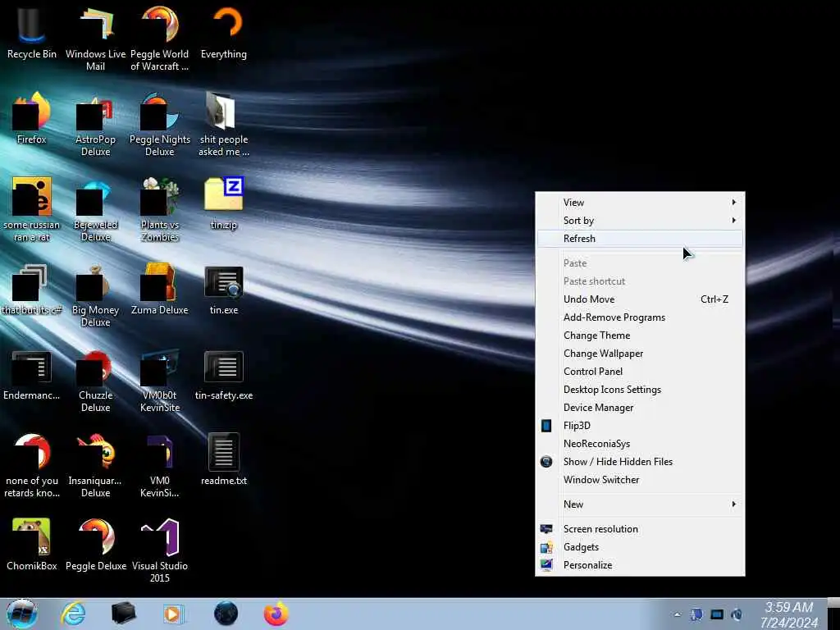Expand the New submenu
The image size is (840, 630).
click(640, 504)
